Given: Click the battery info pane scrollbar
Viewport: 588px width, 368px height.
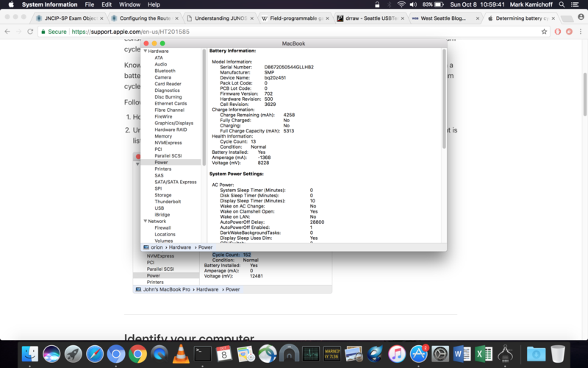Looking at the screenshot, I should (443, 96).
